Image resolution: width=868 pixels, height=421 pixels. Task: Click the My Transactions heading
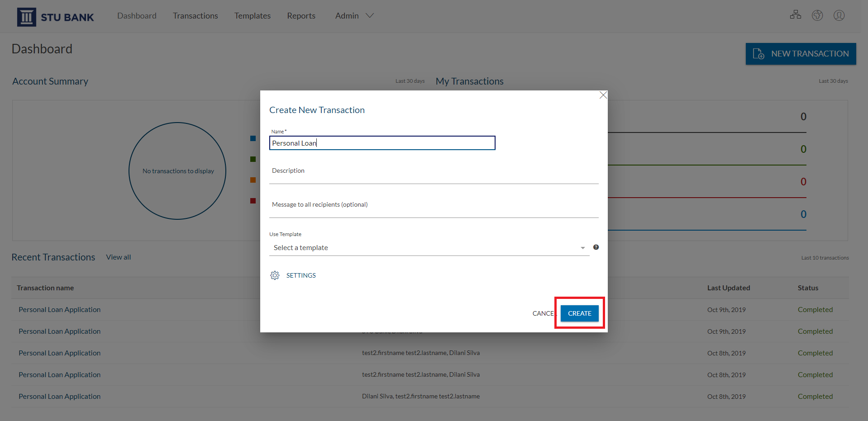click(x=469, y=81)
